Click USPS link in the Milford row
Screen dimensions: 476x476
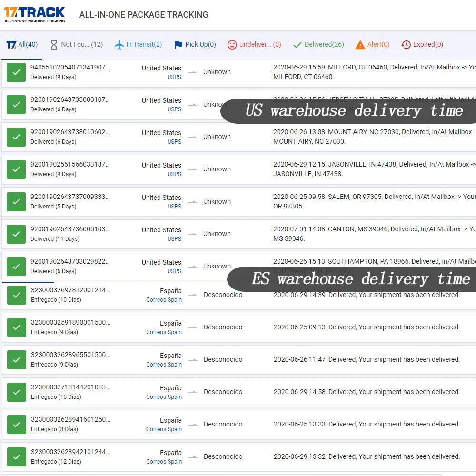click(174, 77)
